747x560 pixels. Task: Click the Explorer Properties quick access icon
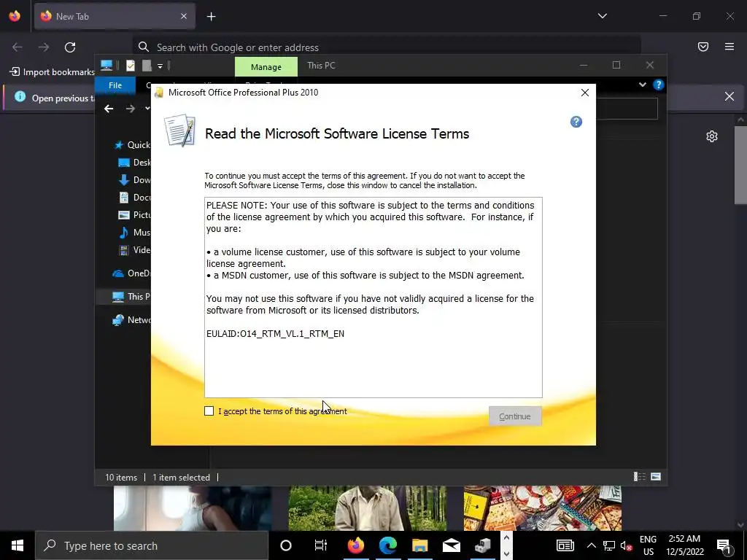click(131, 66)
